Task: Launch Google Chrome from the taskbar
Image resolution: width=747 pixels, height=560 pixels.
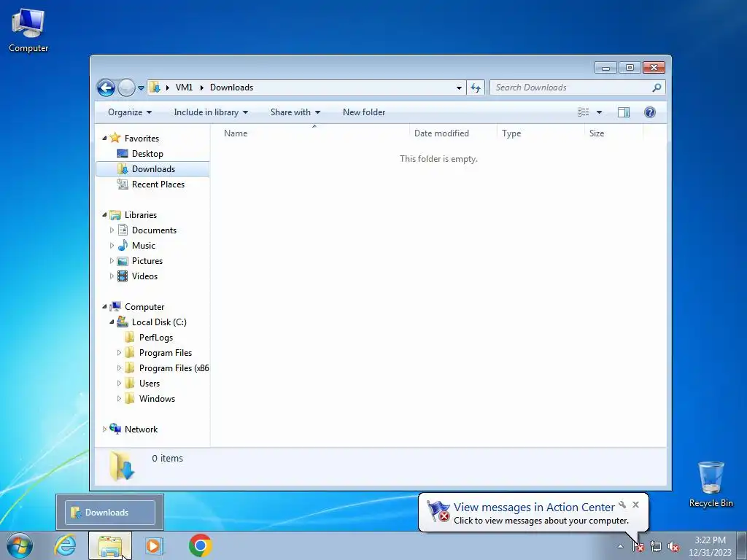Action: click(x=200, y=545)
